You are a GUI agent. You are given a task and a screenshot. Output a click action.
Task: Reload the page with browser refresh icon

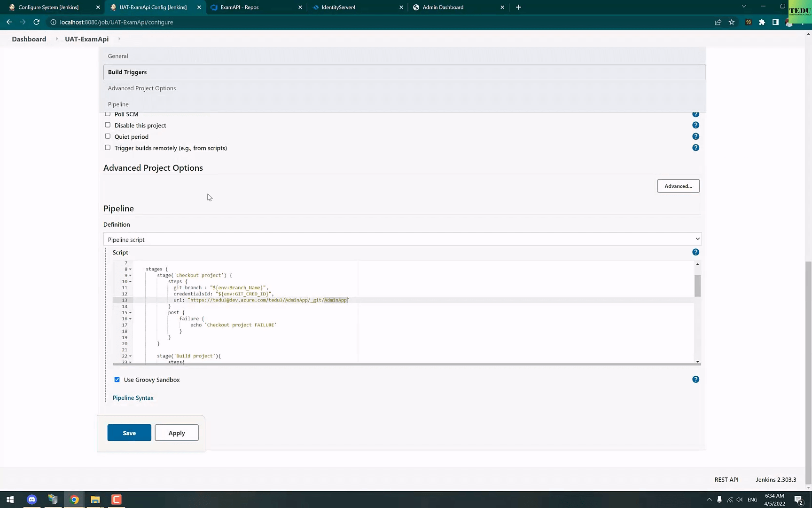[36, 22]
